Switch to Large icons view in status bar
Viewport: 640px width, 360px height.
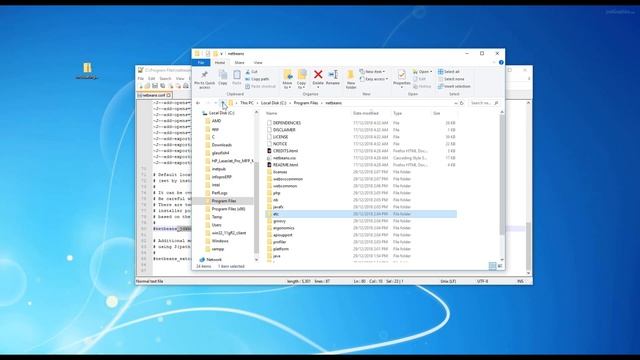coord(500,266)
